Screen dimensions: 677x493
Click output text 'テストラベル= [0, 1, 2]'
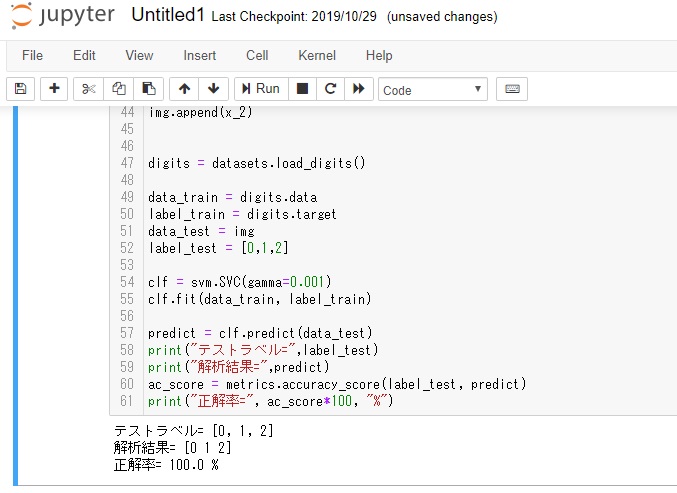(x=193, y=430)
